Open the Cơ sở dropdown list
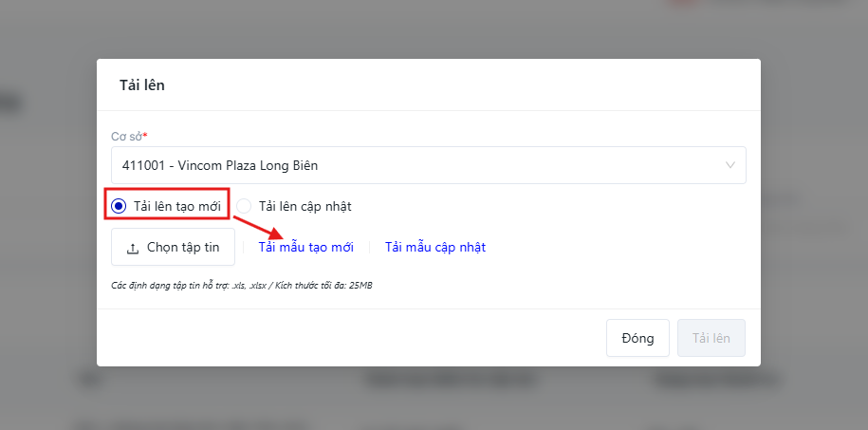Screen dimensions: 868x430 (427, 165)
